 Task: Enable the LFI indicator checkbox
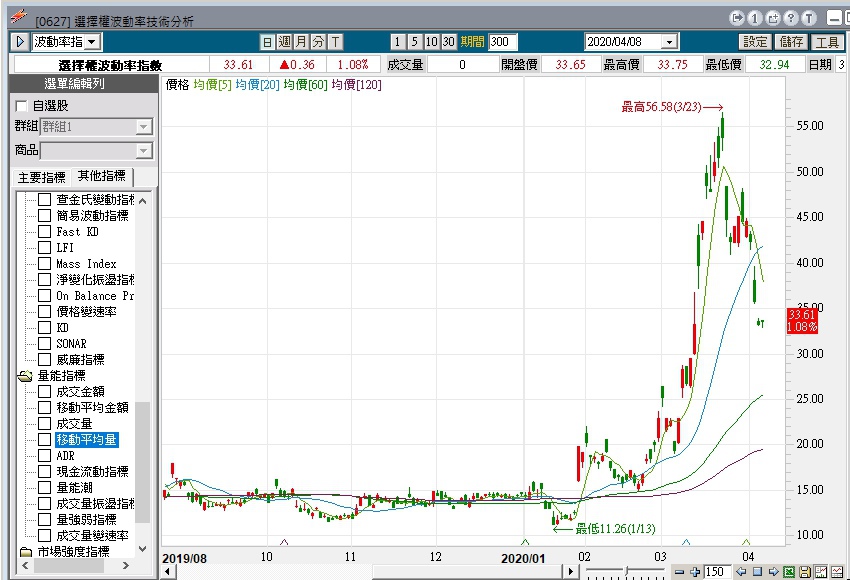44,248
